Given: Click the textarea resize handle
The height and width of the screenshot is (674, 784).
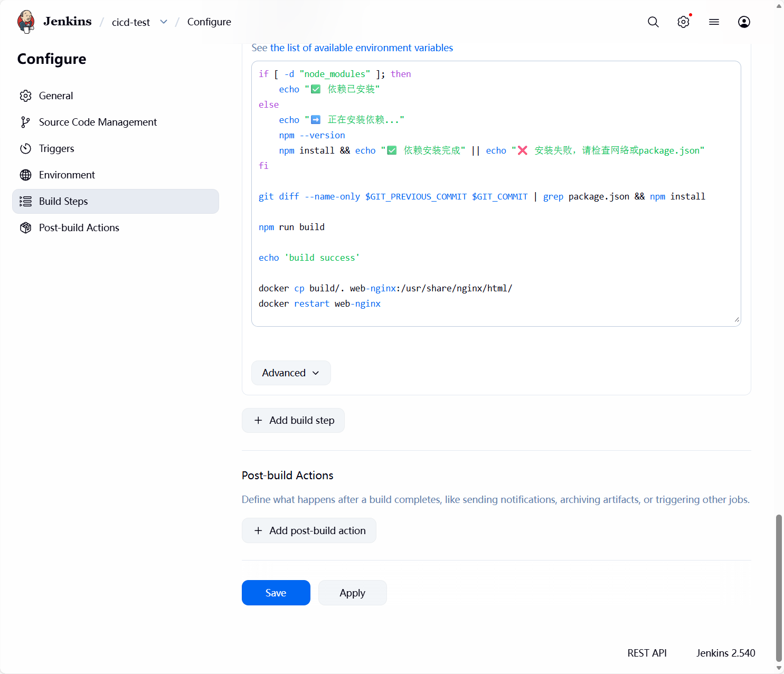Looking at the screenshot, I should (x=737, y=319).
